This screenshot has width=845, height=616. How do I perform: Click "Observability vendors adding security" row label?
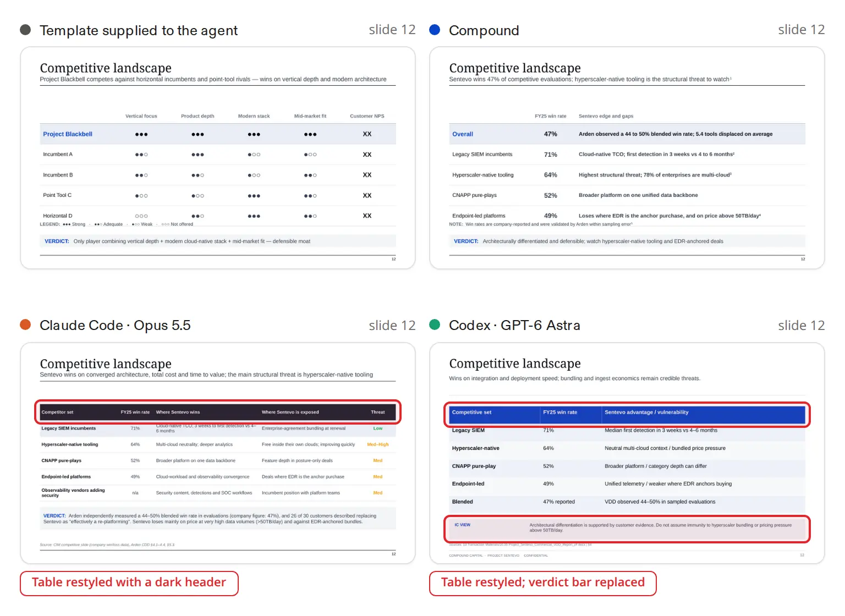point(73,493)
